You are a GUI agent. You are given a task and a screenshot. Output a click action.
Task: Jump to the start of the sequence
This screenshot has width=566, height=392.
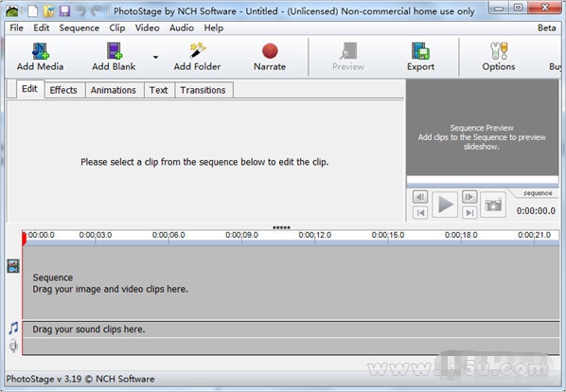[420, 213]
